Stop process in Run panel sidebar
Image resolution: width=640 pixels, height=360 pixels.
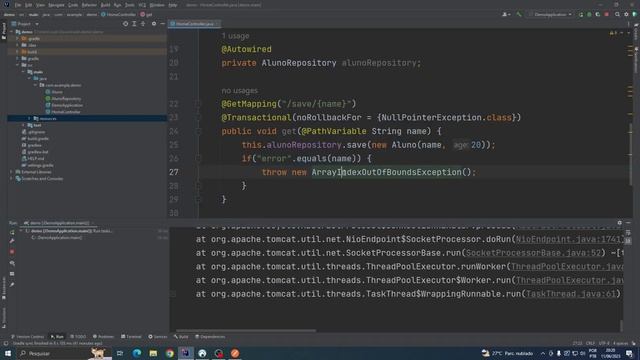coord(12,252)
